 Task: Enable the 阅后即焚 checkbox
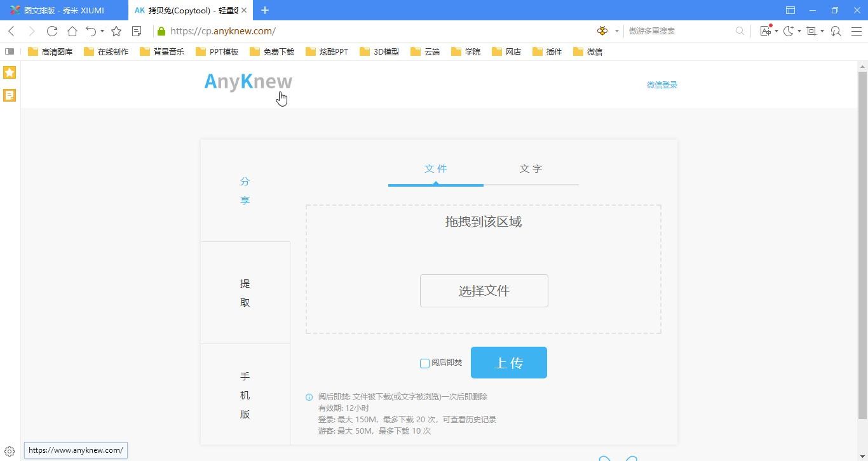click(424, 363)
